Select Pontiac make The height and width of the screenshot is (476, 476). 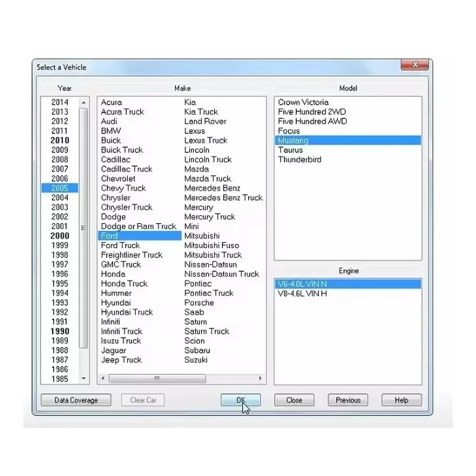tap(198, 284)
